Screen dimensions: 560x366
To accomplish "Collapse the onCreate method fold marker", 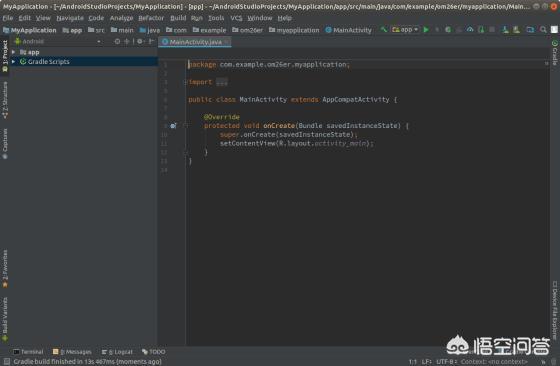I will tap(185, 126).
